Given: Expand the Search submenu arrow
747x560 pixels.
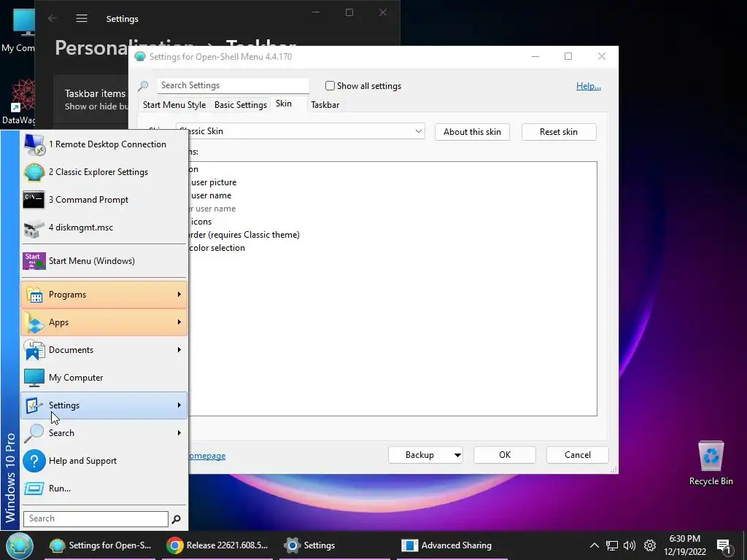Looking at the screenshot, I should [179, 433].
